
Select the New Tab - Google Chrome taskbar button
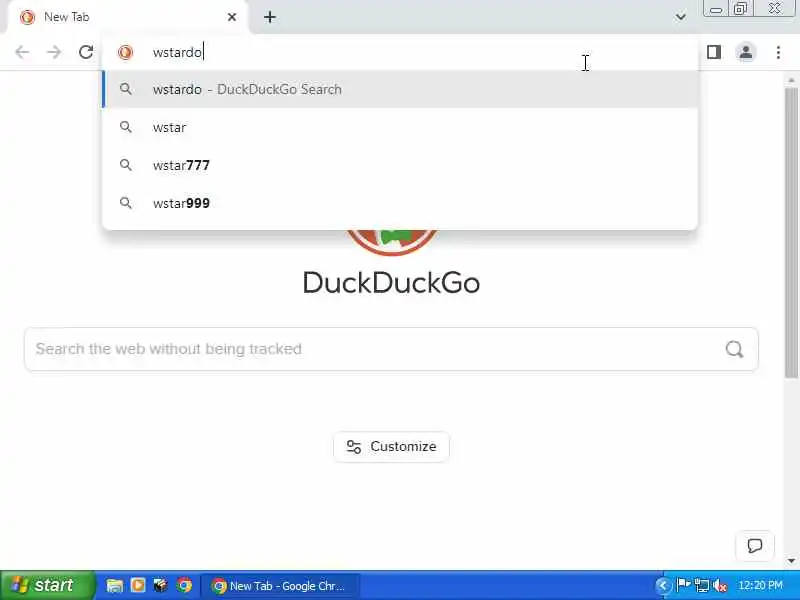pyautogui.click(x=280, y=586)
